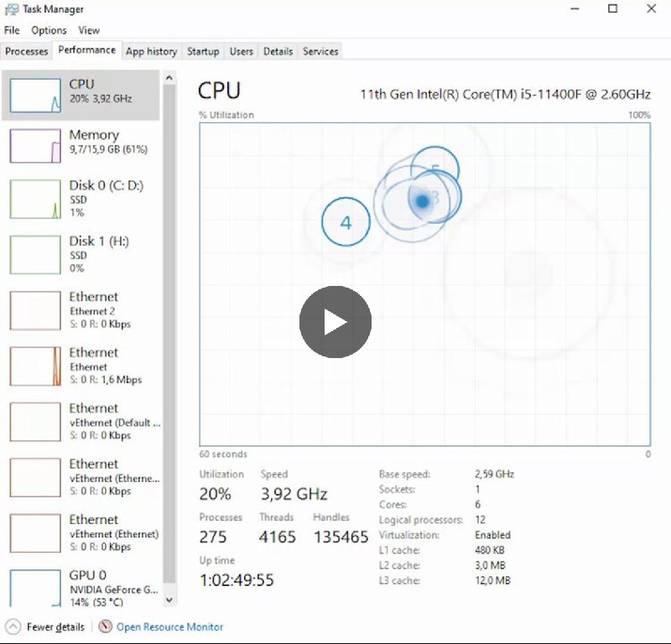Minimize the Task Manager window
671x644 pixels.
575,8
